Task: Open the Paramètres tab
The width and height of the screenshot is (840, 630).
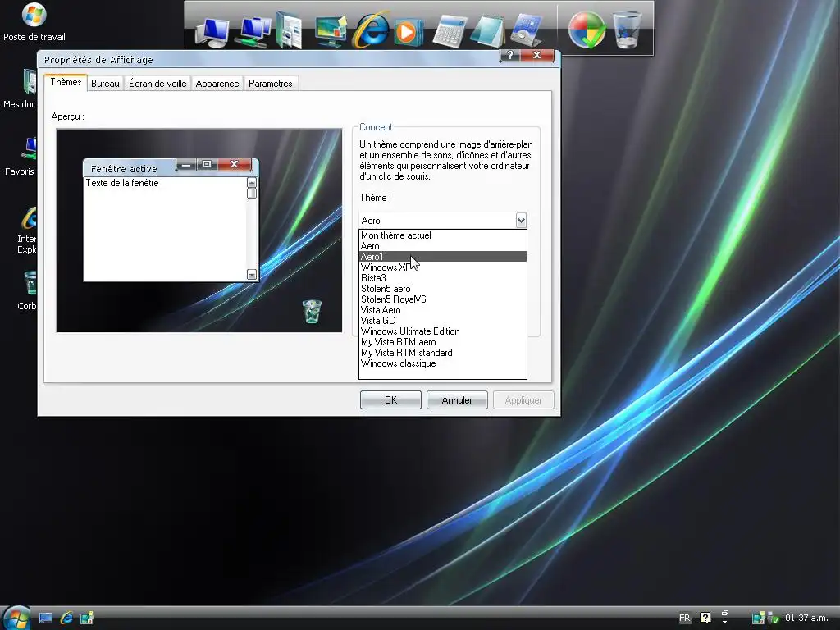Action: click(x=270, y=84)
